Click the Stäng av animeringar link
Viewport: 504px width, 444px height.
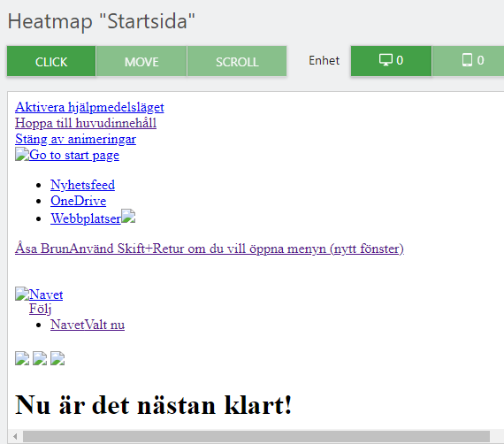click(x=75, y=139)
